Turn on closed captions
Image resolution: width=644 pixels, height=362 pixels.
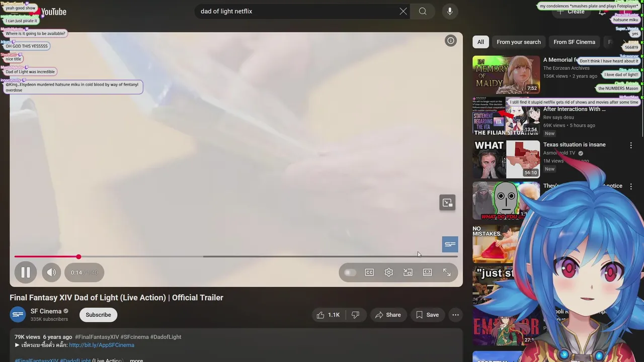(369, 273)
